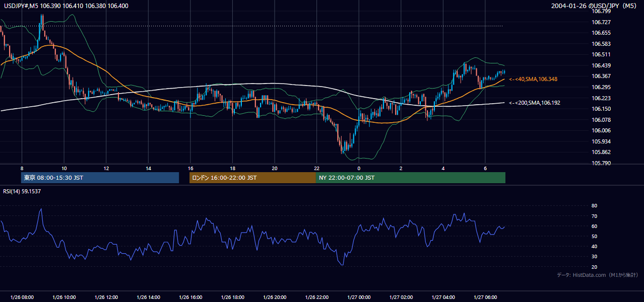Click hour marker 4 under the price chart
The height and width of the screenshot is (302, 644).
click(443, 168)
